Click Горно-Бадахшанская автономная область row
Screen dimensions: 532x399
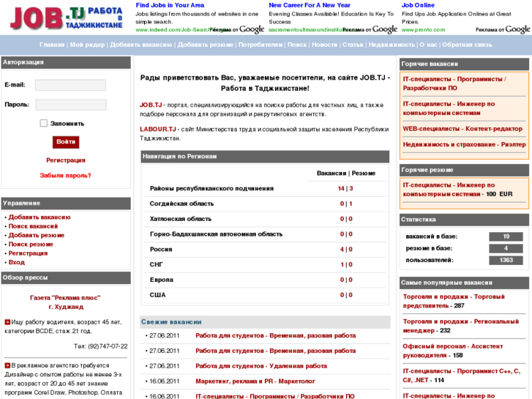pos(263,234)
